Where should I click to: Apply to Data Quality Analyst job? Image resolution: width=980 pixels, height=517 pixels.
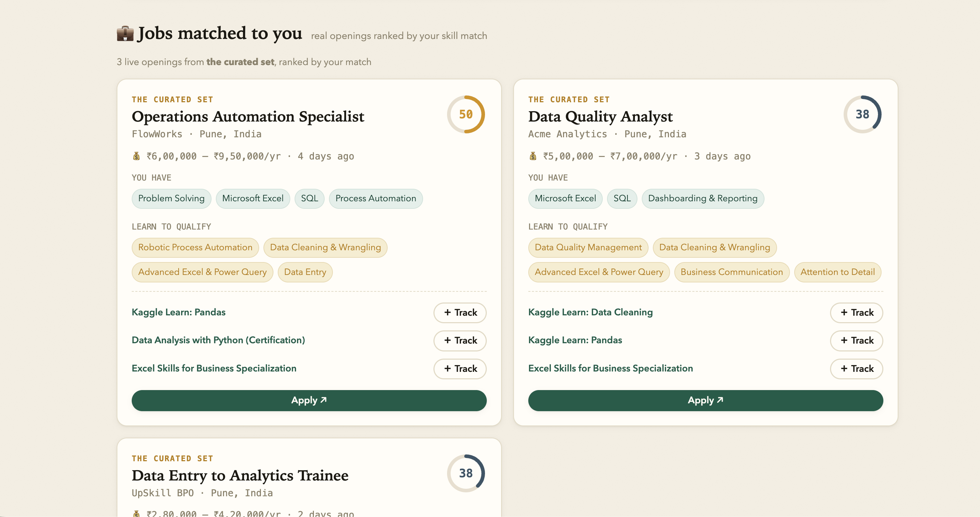pos(705,400)
